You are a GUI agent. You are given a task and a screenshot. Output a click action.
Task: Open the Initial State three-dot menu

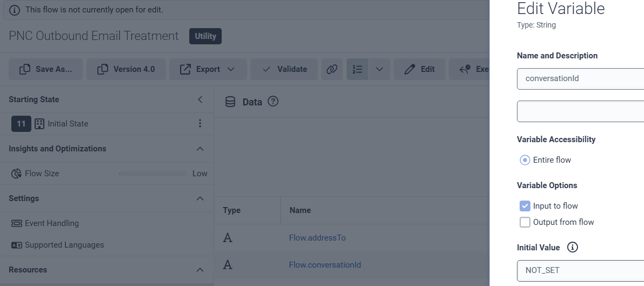click(x=200, y=124)
